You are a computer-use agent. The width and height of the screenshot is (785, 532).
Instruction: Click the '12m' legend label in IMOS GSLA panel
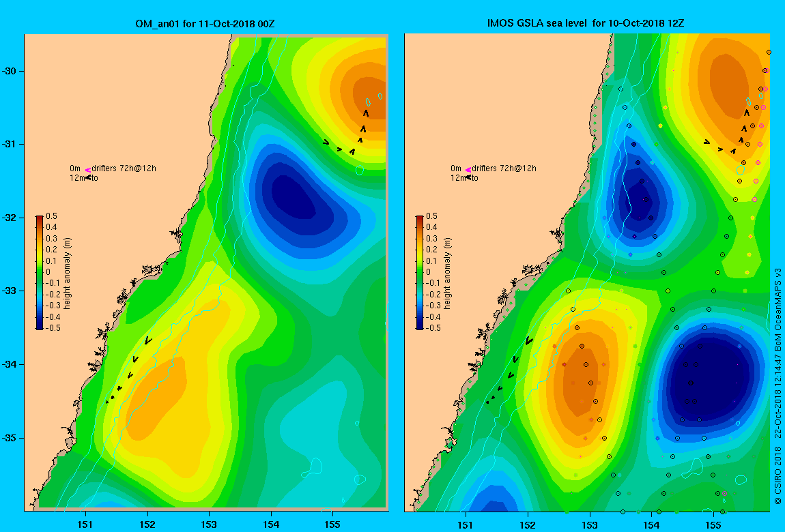click(457, 178)
